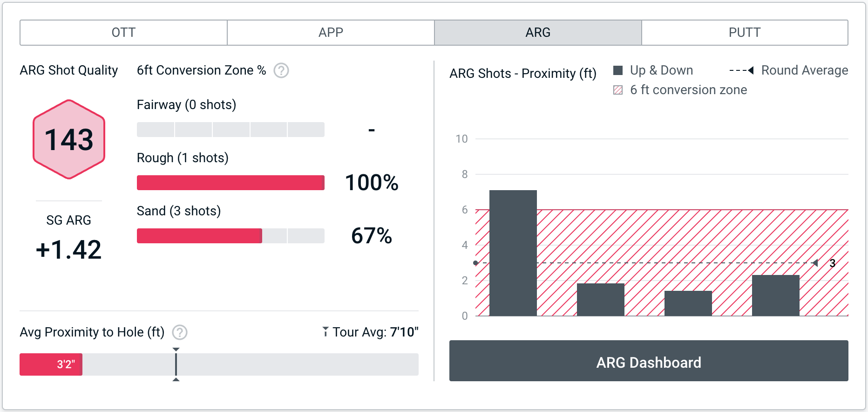Click the 143 ARG Shot Quality hexagon badge
This screenshot has width=868, height=412.
tap(69, 139)
